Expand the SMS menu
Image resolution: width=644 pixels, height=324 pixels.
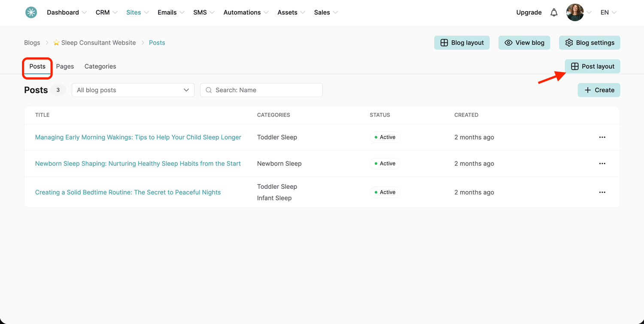coord(204,12)
